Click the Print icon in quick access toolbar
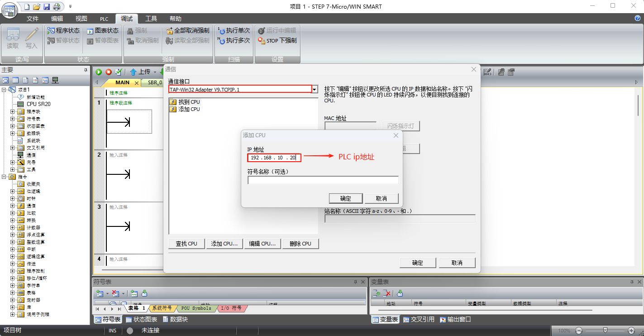644x336 pixels. click(x=56, y=7)
